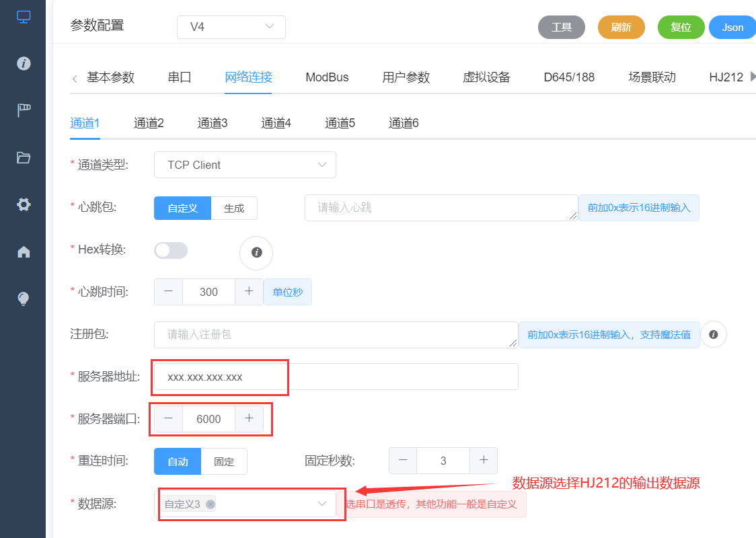Select the lightbulb icon in the sidebar
This screenshot has height=538, width=756.
click(22, 299)
